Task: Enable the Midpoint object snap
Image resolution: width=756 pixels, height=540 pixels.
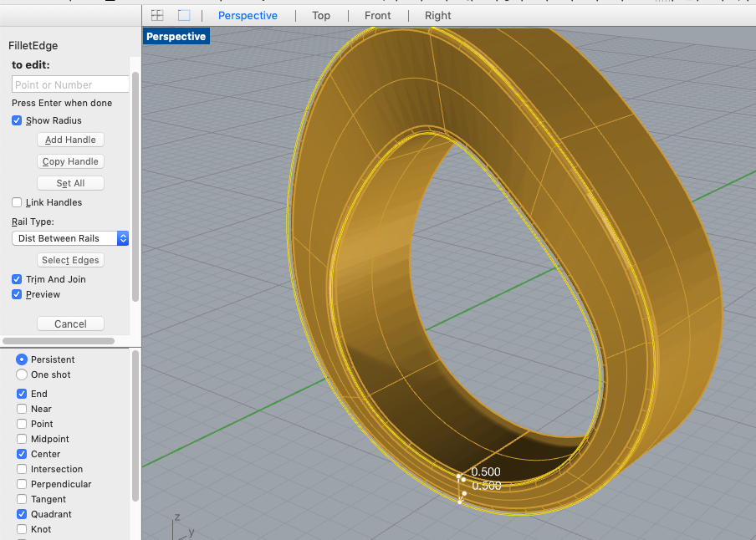Action: coord(22,439)
